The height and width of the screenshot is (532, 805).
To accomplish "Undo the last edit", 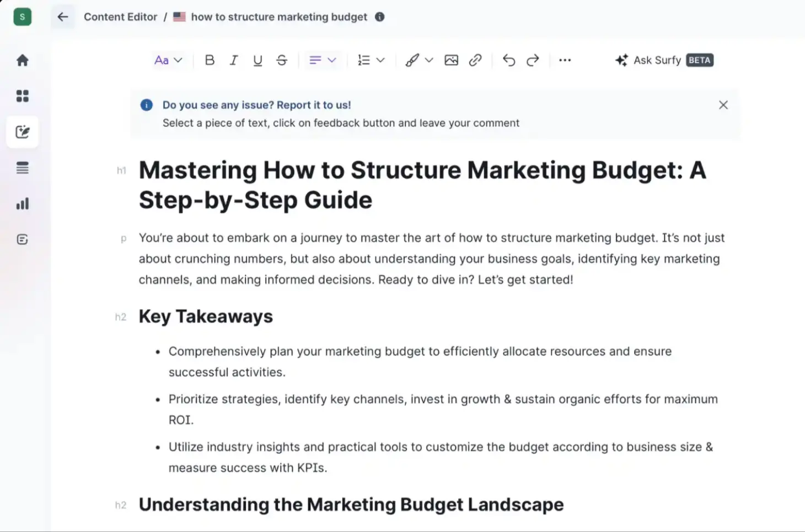I will 508,60.
